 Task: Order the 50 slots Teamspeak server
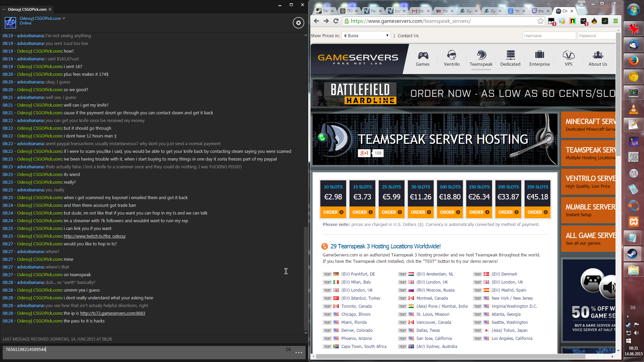point(421,212)
